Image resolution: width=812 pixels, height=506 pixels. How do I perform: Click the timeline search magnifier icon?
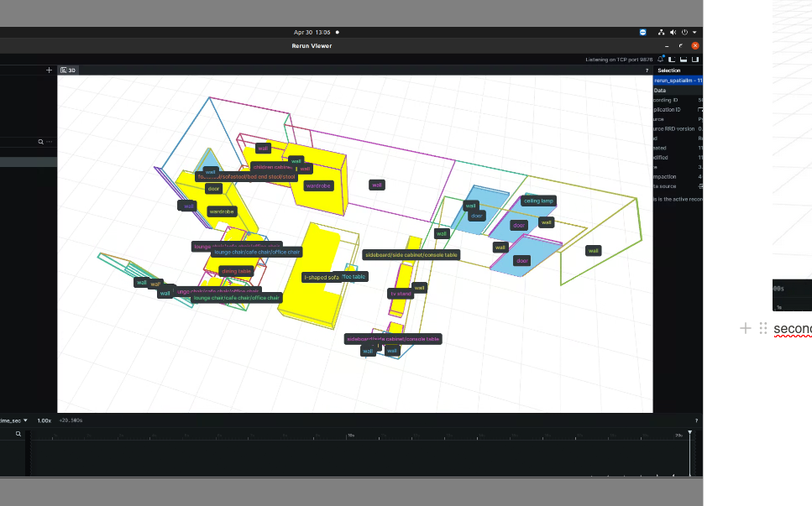(18, 434)
